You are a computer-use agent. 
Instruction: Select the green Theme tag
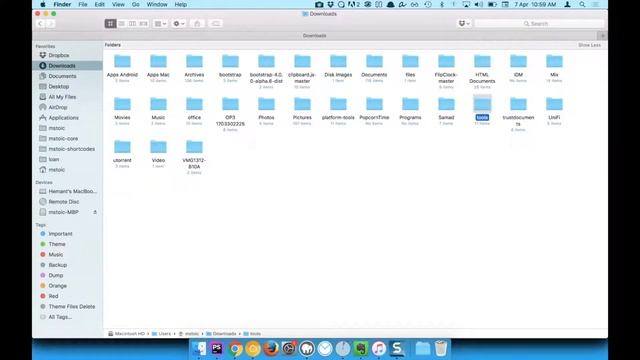coord(57,244)
